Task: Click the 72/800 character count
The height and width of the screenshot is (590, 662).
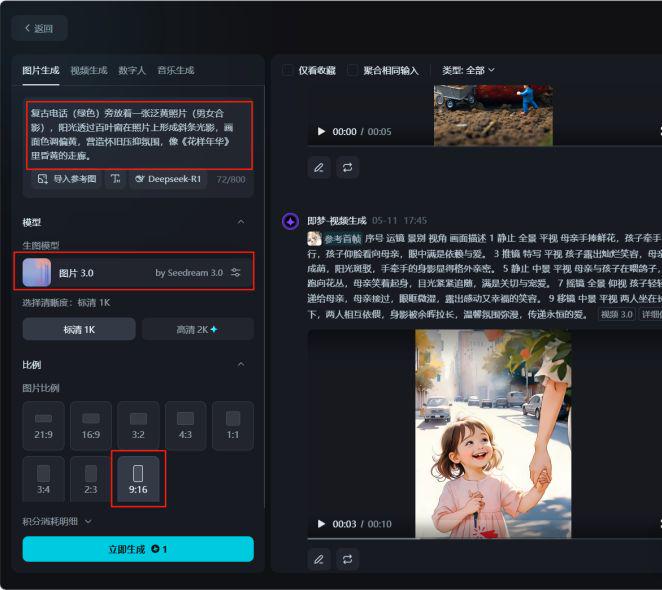Action: (x=231, y=179)
